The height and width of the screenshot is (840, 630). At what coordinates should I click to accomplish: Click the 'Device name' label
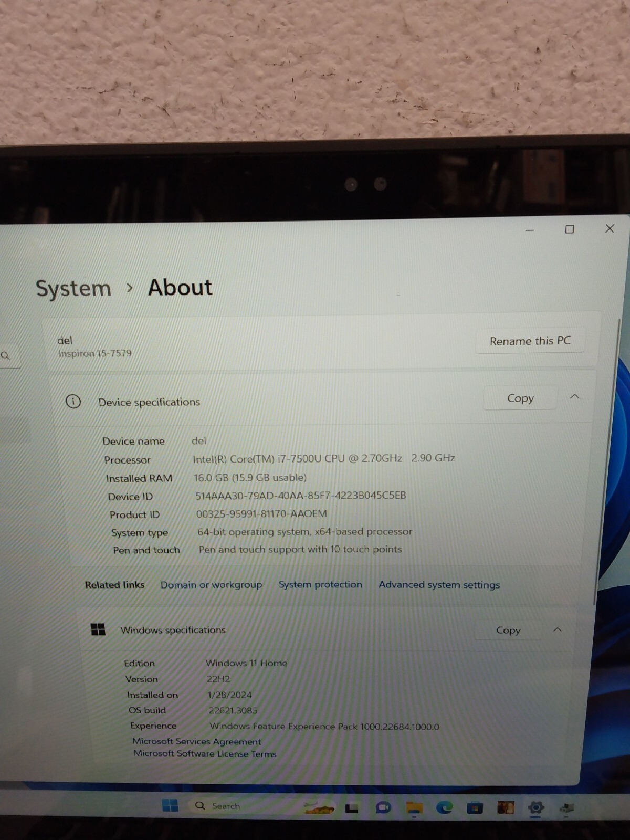click(x=133, y=442)
